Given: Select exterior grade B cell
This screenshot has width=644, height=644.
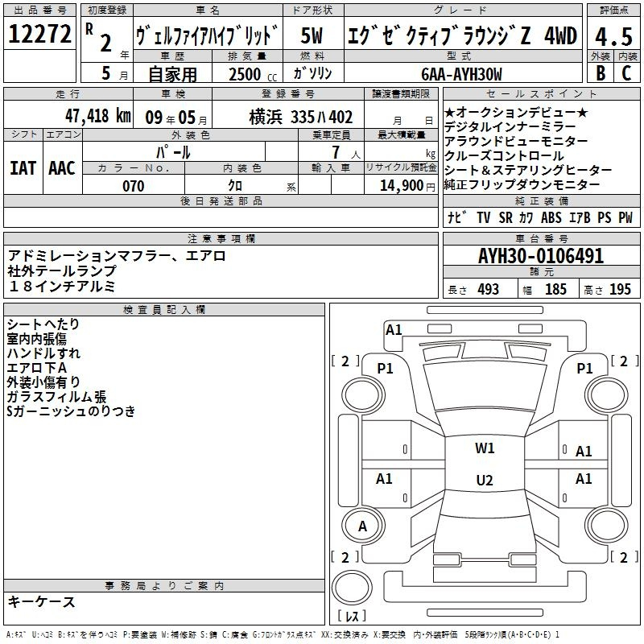Looking at the screenshot, I should [600, 73].
